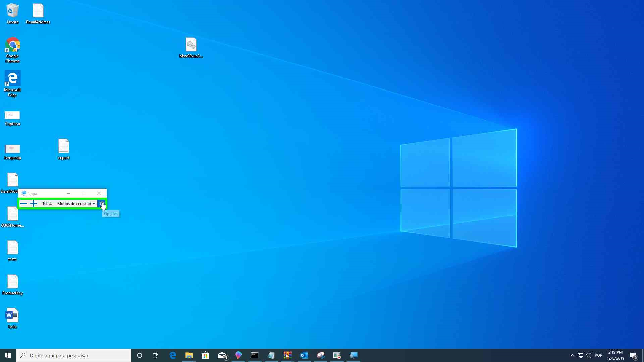Open the Mail app from the taskbar

[x=222, y=355]
